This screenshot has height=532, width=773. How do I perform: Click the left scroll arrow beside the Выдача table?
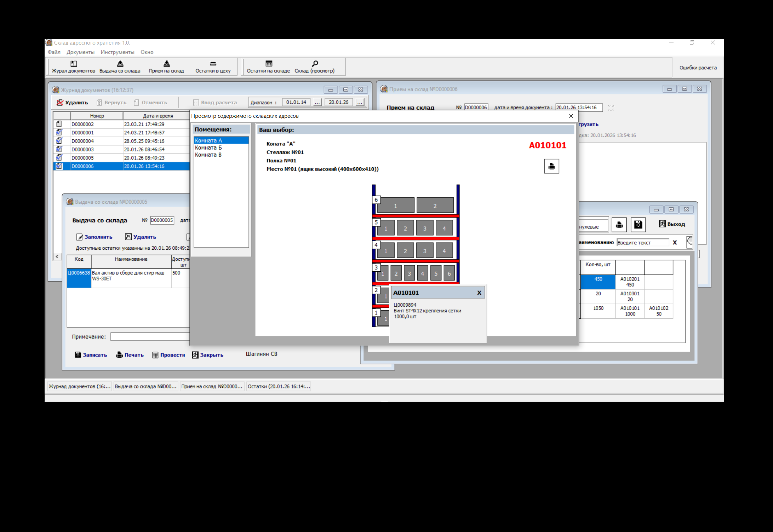point(57,256)
